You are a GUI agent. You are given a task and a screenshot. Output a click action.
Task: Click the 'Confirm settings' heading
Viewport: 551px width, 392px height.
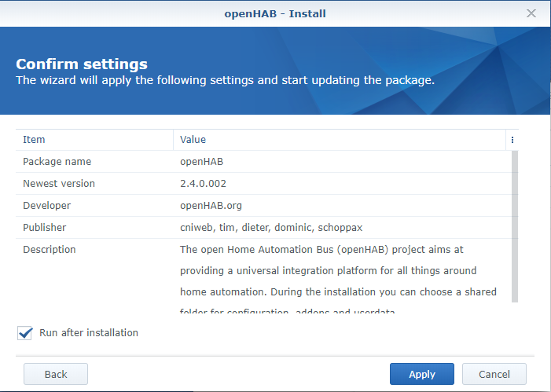[82, 64]
